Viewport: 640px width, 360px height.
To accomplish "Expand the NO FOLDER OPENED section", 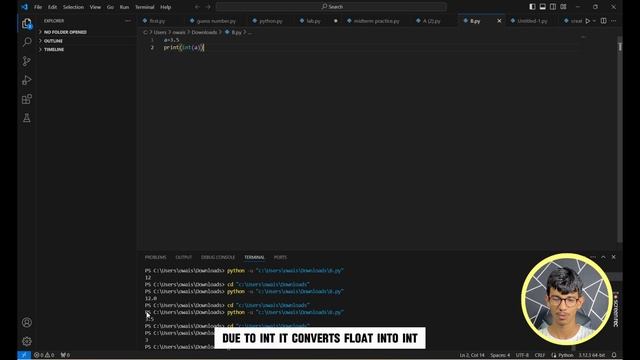I will 87,32.
